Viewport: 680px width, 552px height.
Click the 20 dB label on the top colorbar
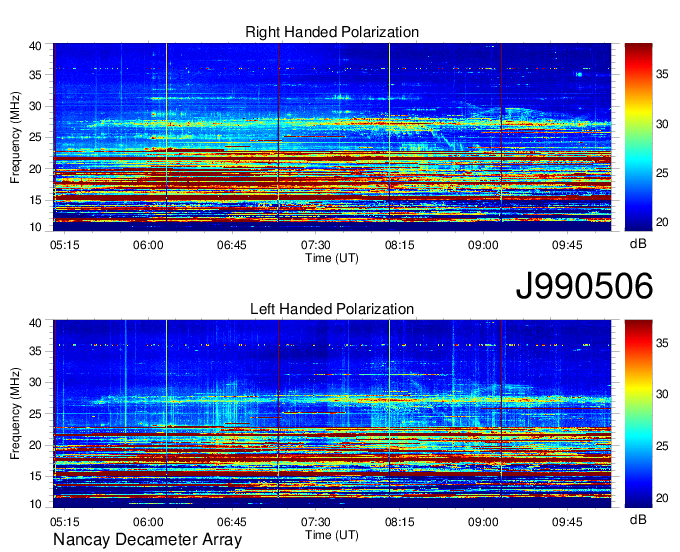tap(662, 222)
